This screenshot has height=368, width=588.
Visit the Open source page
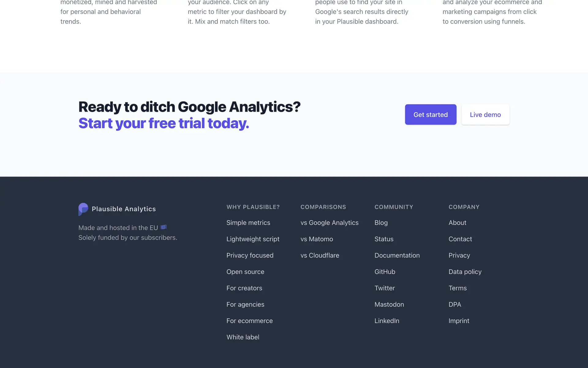click(245, 272)
